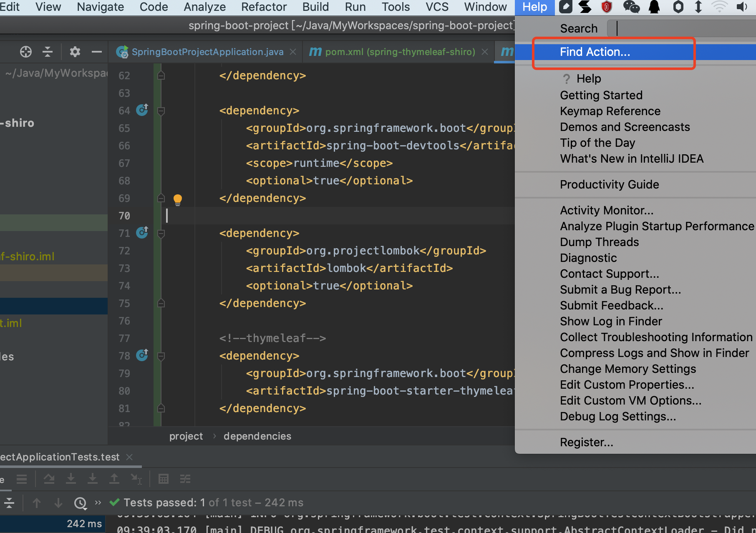Collapse the fold marker on line 64

[x=161, y=111]
